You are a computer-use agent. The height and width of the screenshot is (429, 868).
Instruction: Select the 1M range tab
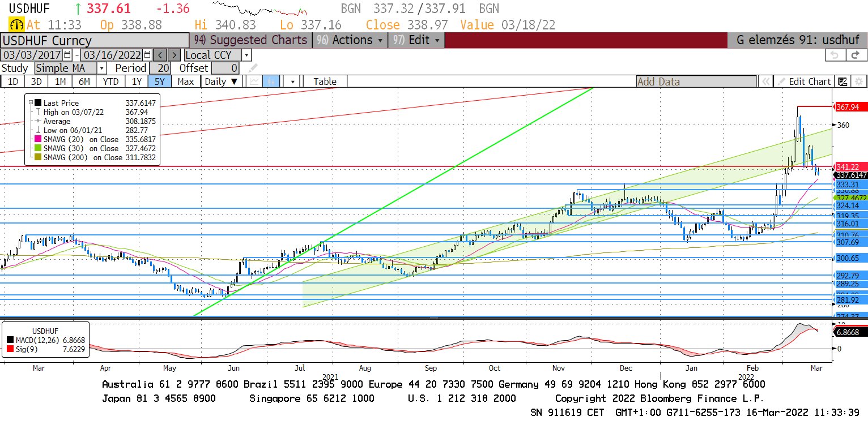[61, 81]
